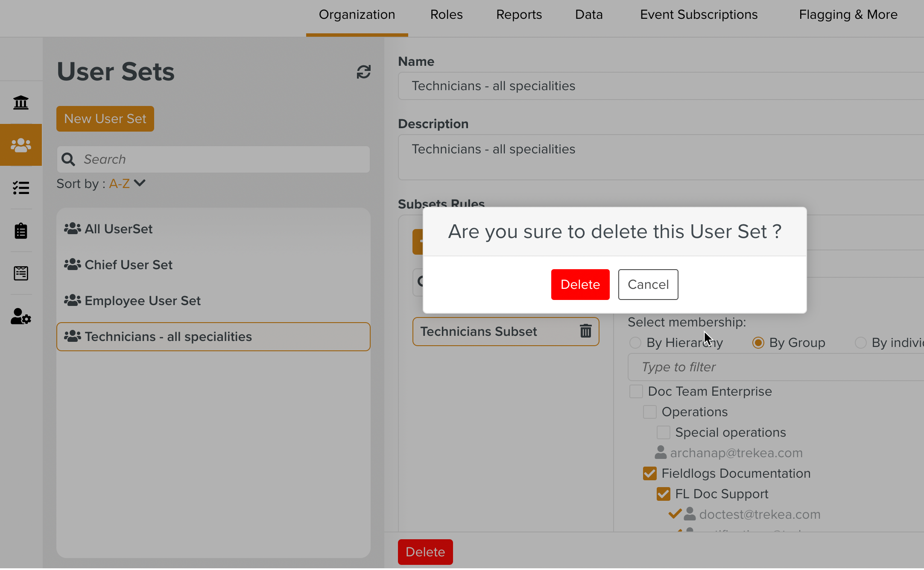Cancel the delete confirmation dialog
The image size is (924, 570).
pos(648,284)
